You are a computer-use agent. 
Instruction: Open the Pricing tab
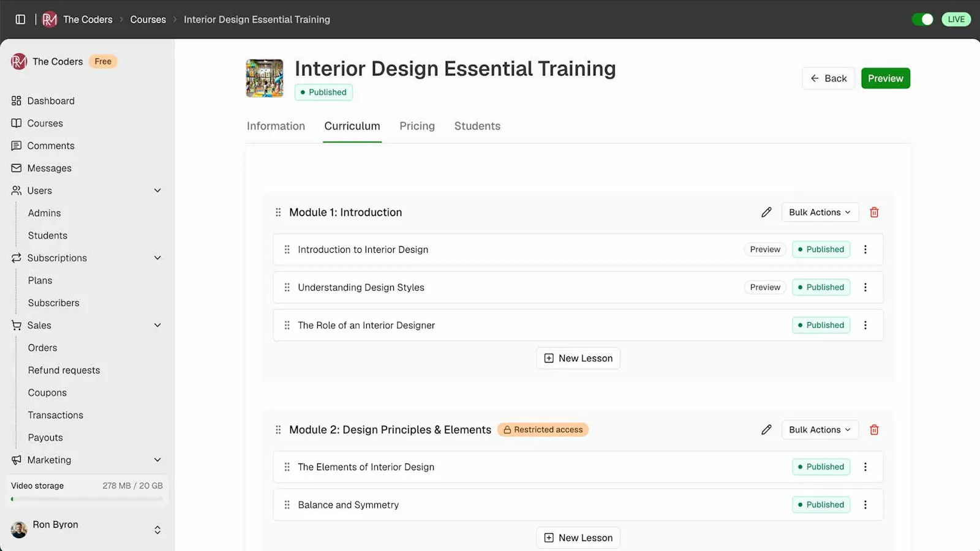pos(417,126)
